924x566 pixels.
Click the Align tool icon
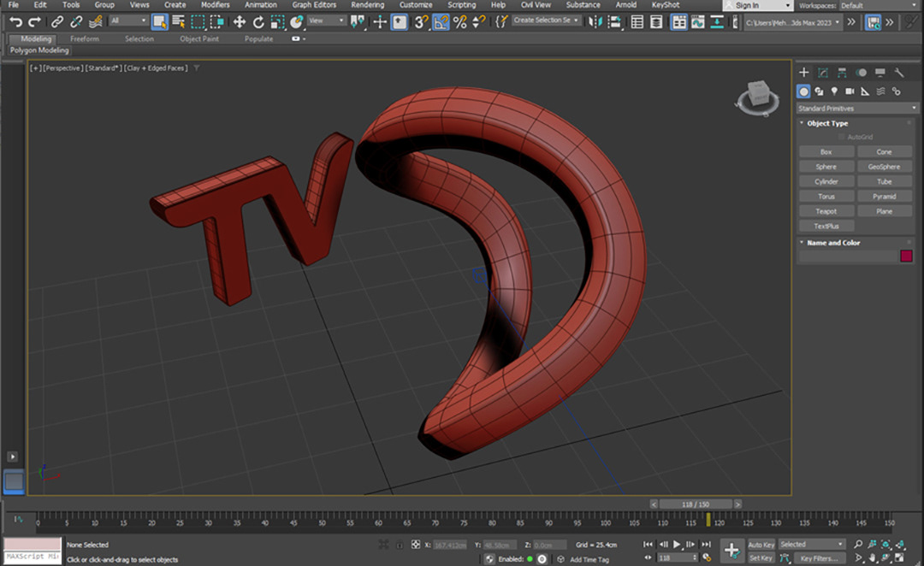click(x=614, y=22)
